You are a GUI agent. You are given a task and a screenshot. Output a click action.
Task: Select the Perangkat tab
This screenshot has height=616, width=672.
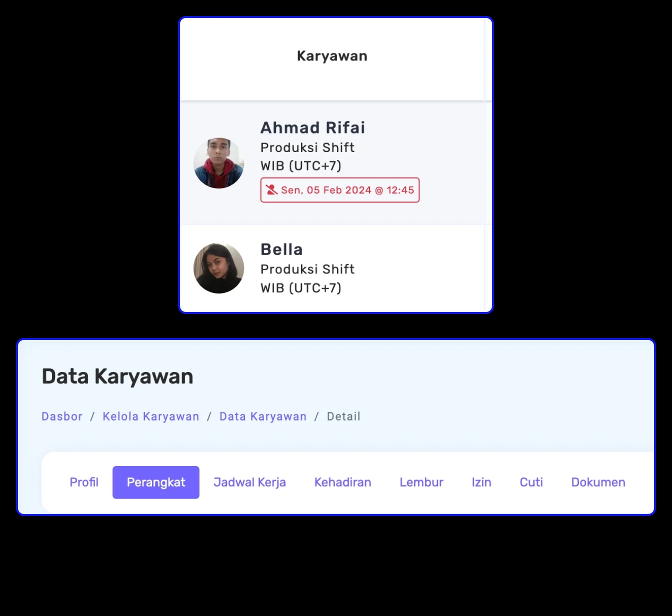click(156, 482)
